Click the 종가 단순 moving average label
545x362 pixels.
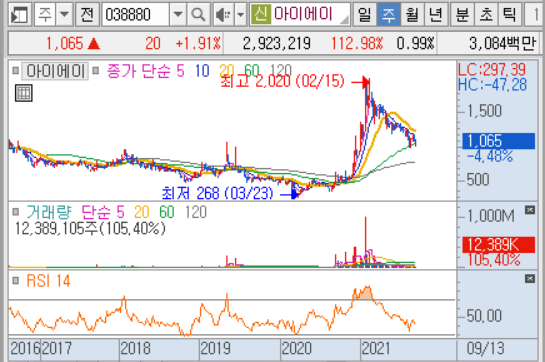click(139, 71)
